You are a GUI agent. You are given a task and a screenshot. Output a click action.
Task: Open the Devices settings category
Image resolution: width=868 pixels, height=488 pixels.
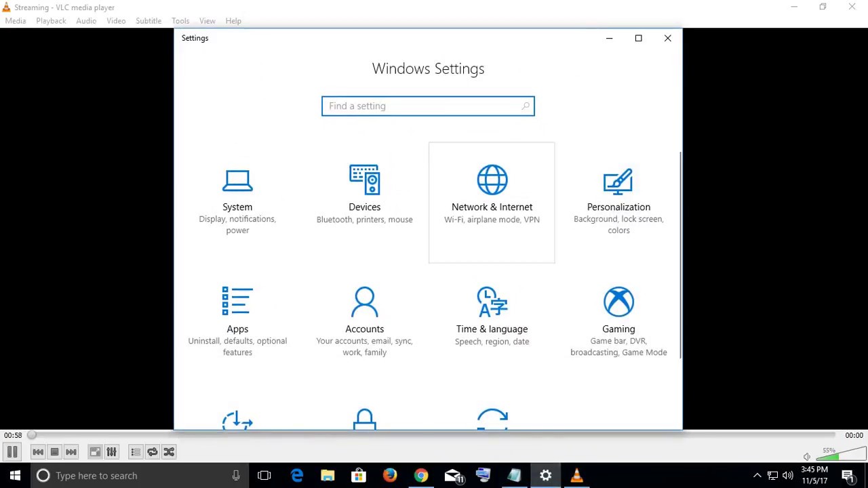364,202
